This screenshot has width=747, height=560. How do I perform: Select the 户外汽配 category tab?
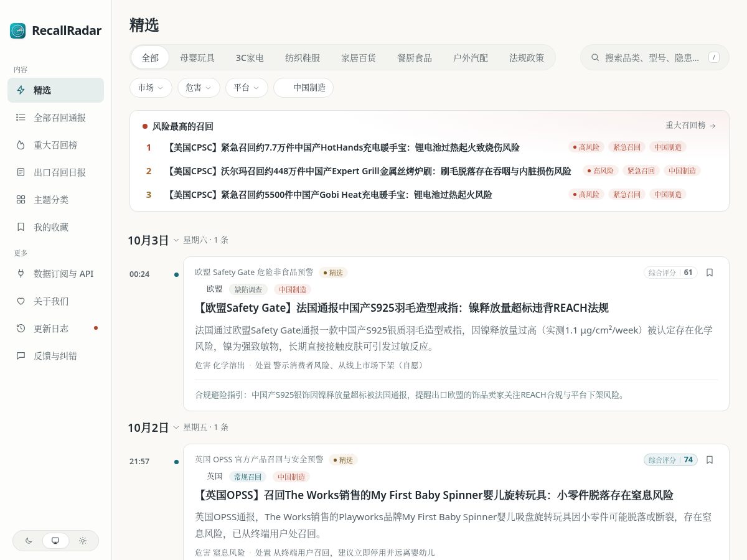pyautogui.click(x=471, y=58)
